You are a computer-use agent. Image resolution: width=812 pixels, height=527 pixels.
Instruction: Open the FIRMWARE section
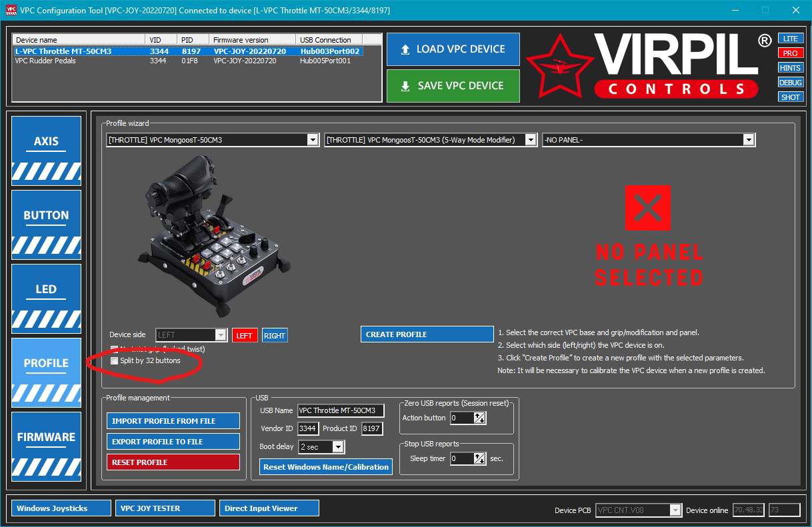coord(46,446)
